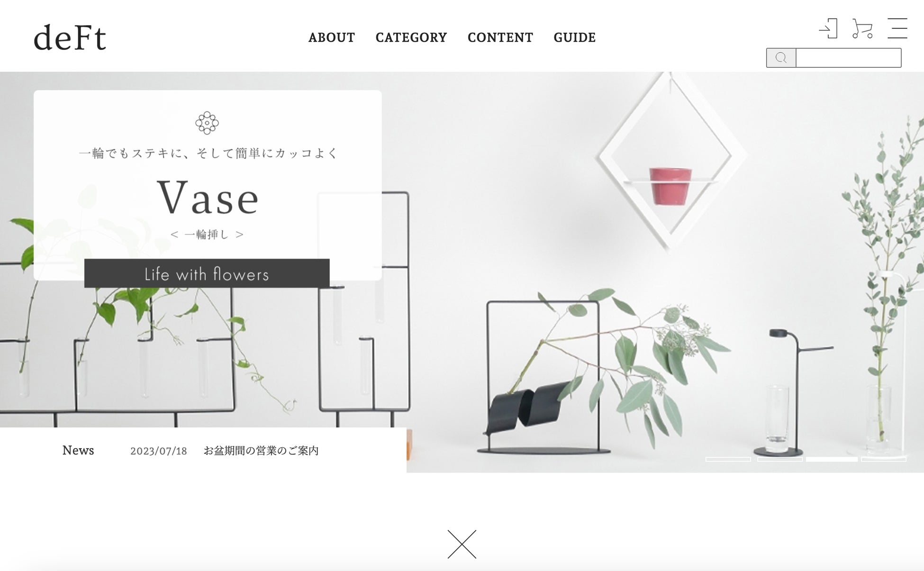This screenshot has width=924, height=571.
Task: Open the CATEGORY menu
Action: [411, 37]
